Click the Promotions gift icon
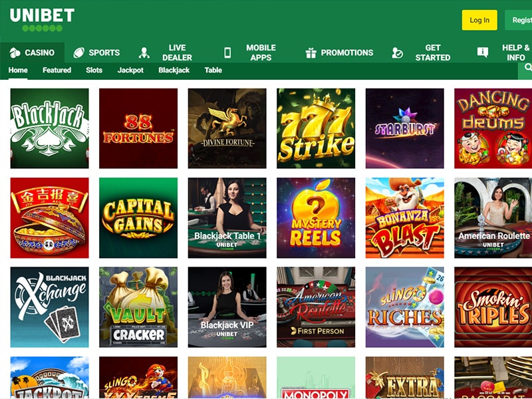This screenshot has width=532, height=399. point(311,53)
